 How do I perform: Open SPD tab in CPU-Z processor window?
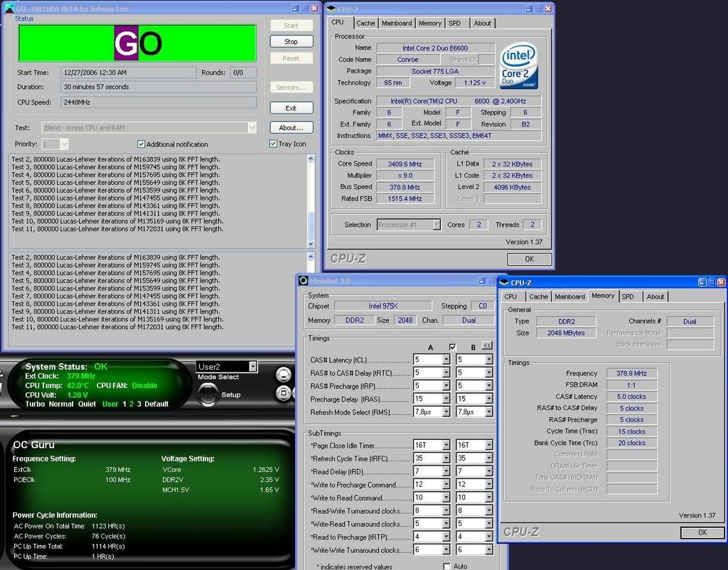point(455,23)
